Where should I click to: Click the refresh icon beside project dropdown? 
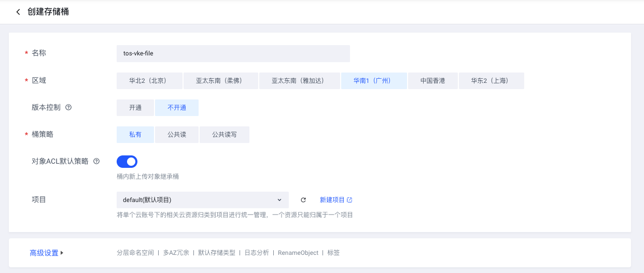[303, 200]
